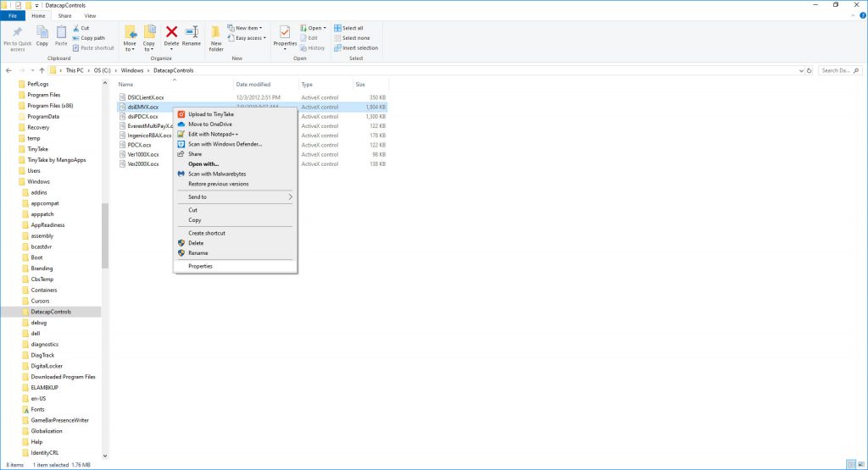The width and height of the screenshot is (868, 470).
Task: Click the Move to ribbon button
Action: [x=130, y=39]
